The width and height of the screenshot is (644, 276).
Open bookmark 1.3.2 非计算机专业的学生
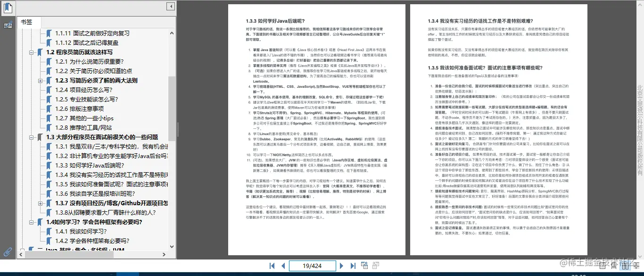[x=112, y=156]
